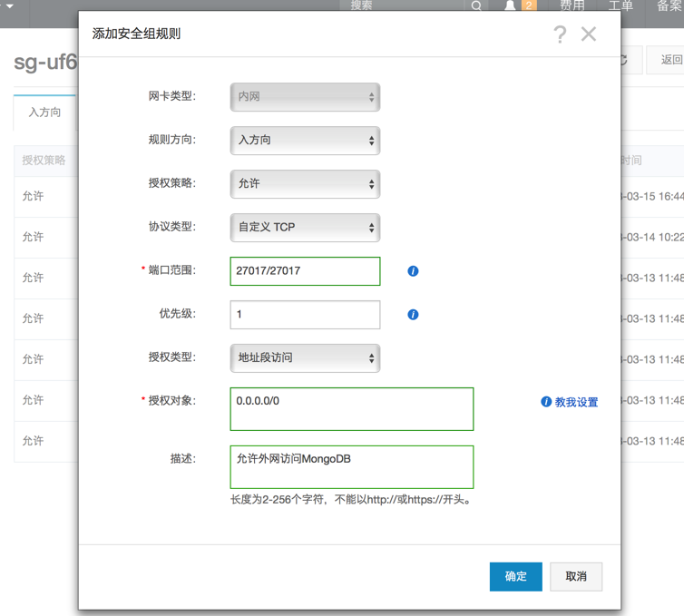Image resolution: width=684 pixels, height=616 pixels.
Task: Click the info icon beside 端口范围
Action: 413,271
